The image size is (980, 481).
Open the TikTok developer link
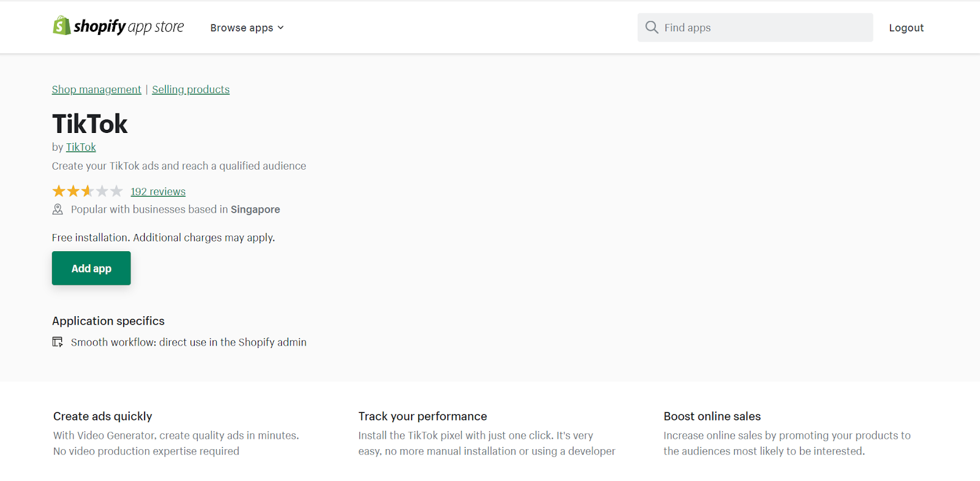pyautogui.click(x=81, y=147)
